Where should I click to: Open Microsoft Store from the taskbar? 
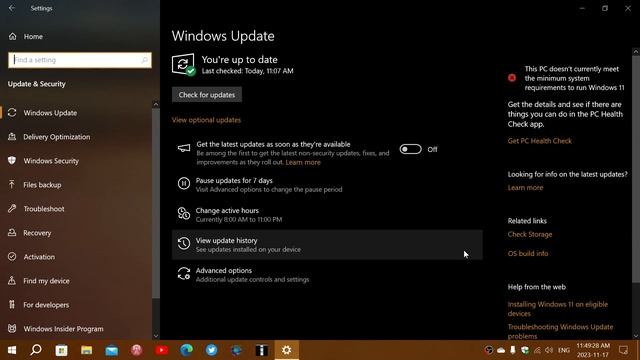pos(62,350)
